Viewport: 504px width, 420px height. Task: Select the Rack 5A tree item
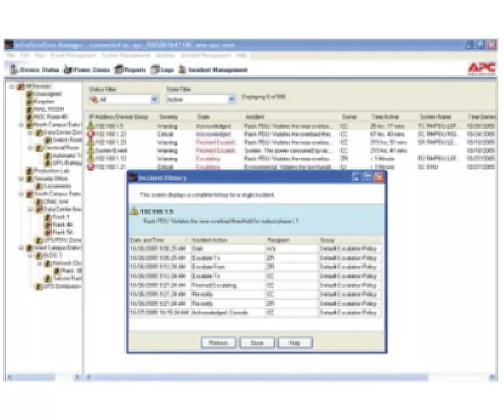tap(63, 233)
